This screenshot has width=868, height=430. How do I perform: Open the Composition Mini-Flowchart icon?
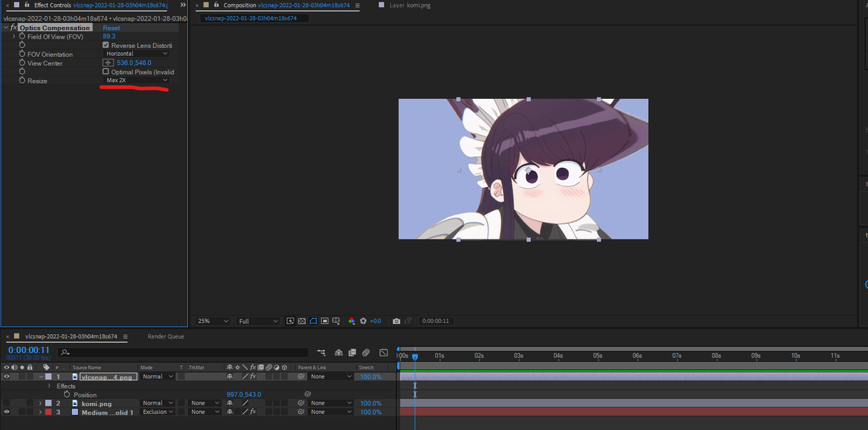coord(322,353)
